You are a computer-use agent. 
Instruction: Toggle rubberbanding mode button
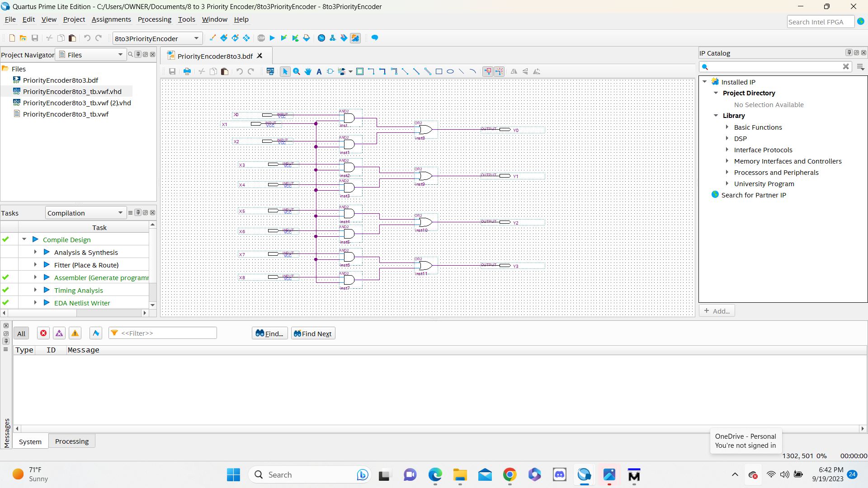[x=488, y=71]
